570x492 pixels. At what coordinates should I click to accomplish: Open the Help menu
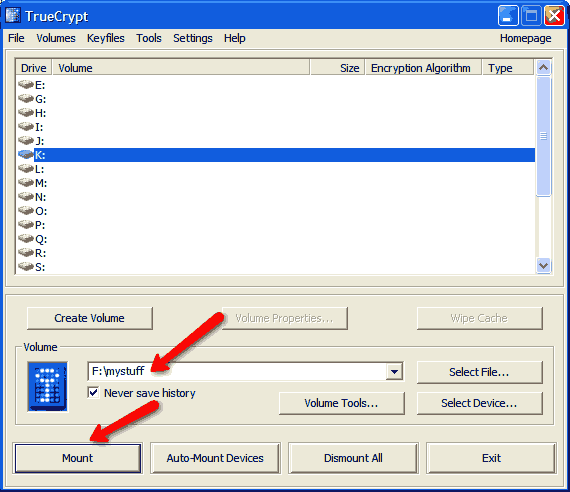tap(235, 38)
